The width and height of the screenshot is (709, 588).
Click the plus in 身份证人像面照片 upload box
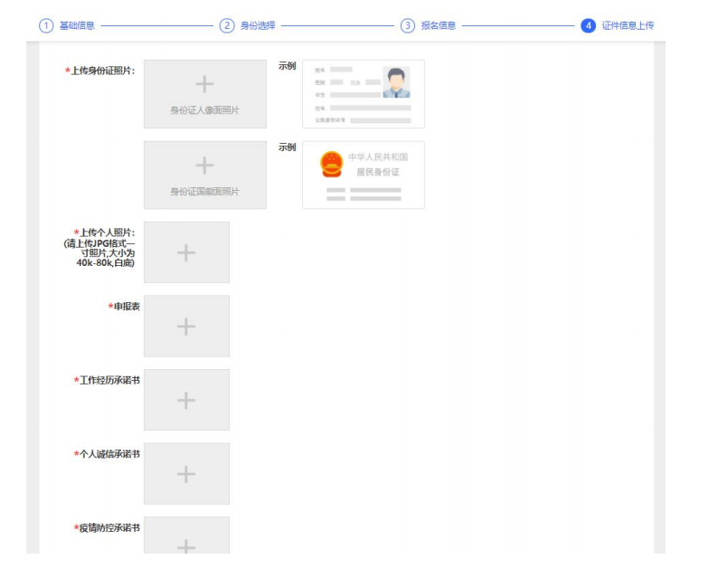pos(204,85)
